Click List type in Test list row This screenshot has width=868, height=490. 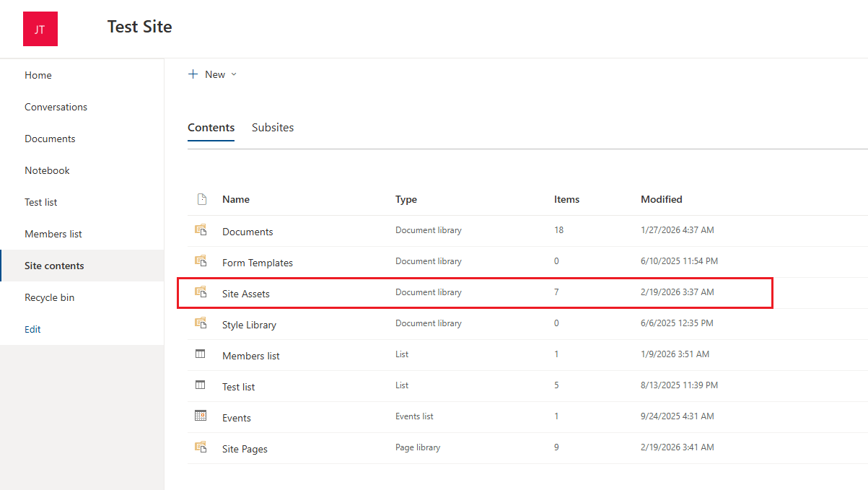402,385
